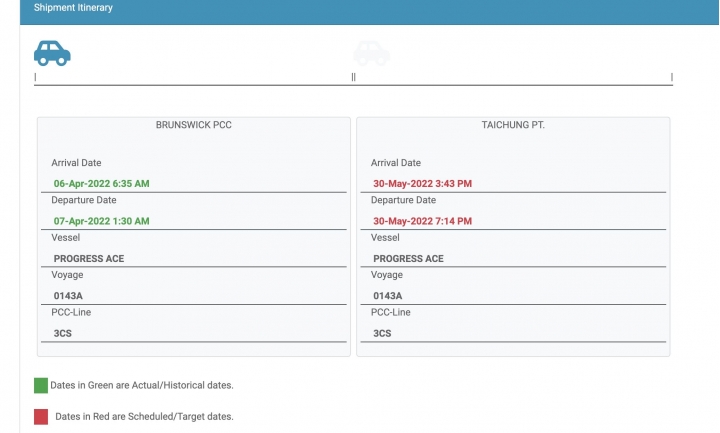Click Taichung departure date 30-May-2022 7:14 PM
The width and height of the screenshot is (720, 433).
422,221
